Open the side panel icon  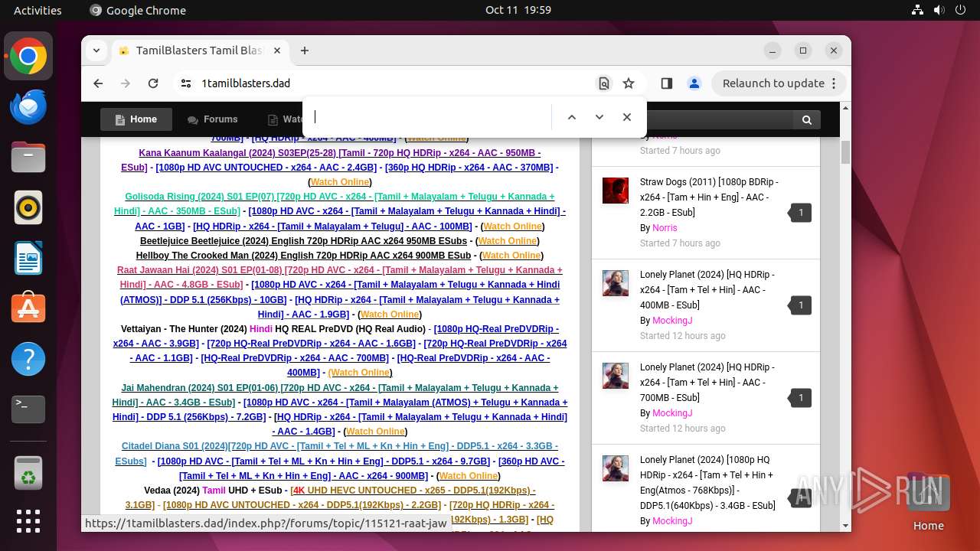666,83
